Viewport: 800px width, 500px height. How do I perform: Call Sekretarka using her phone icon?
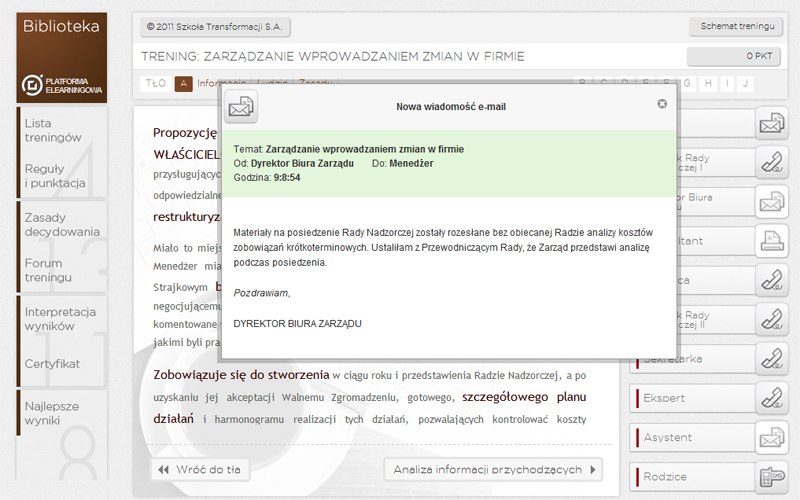pyautogui.click(x=771, y=359)
